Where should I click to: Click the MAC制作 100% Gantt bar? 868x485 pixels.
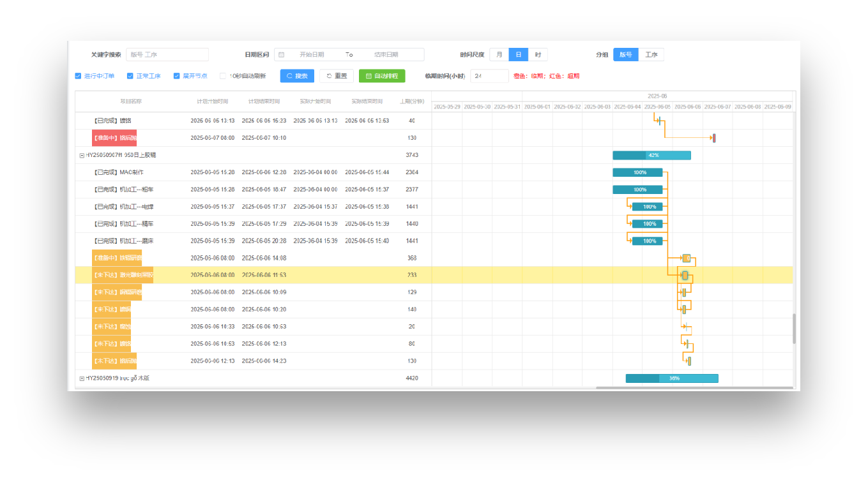click(x=637, y=172)
